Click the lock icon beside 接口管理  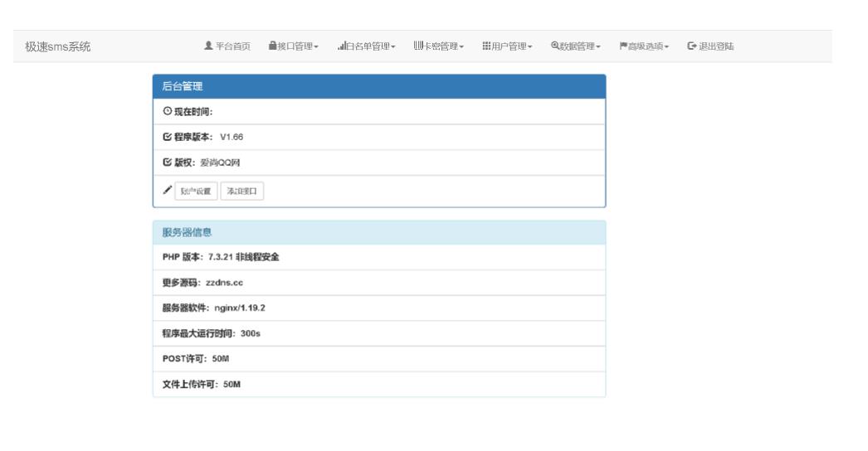click(x=273, y=46)
